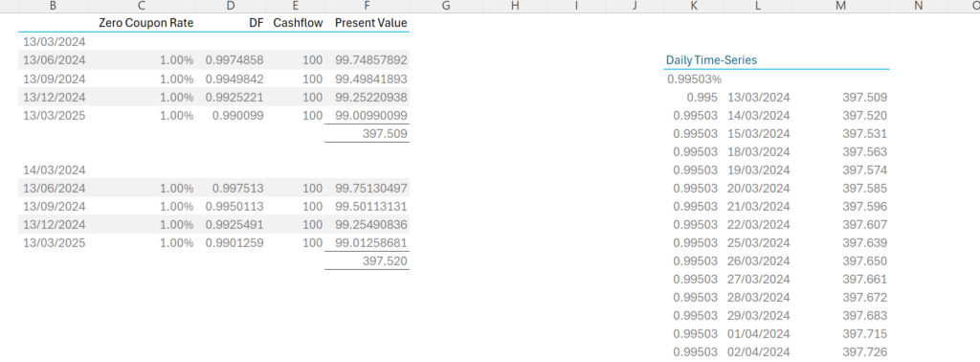The width and height of the screenshot is (980, 362).
Task: Click the Present Value header cell
Action: (x=371, y=23)
